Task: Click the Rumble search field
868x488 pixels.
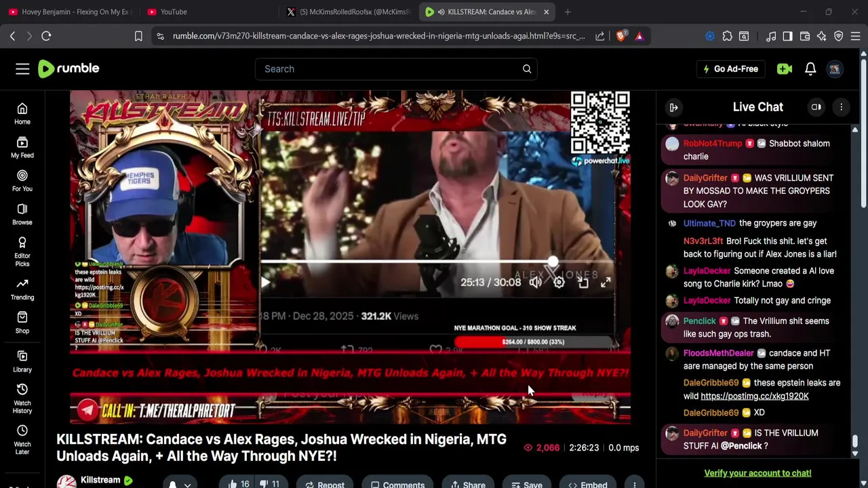Action: [388, 68]
